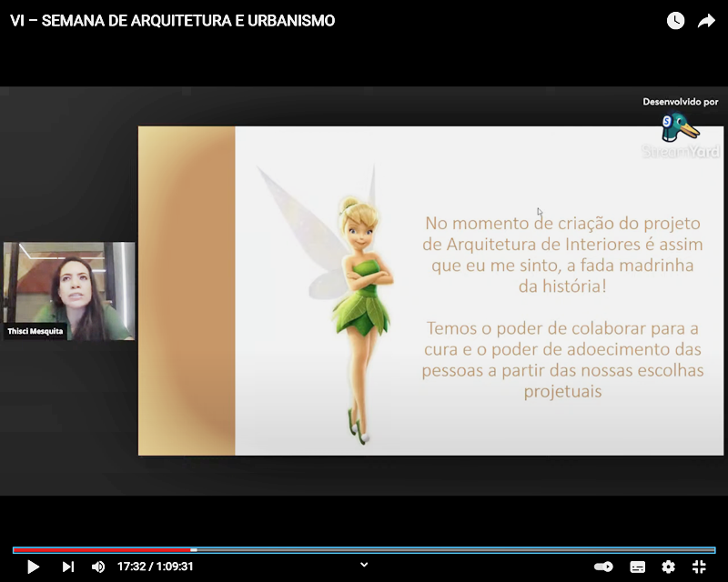Share the video using arrow icon
This screenshot has width=728, height=582.
[706, 20]
